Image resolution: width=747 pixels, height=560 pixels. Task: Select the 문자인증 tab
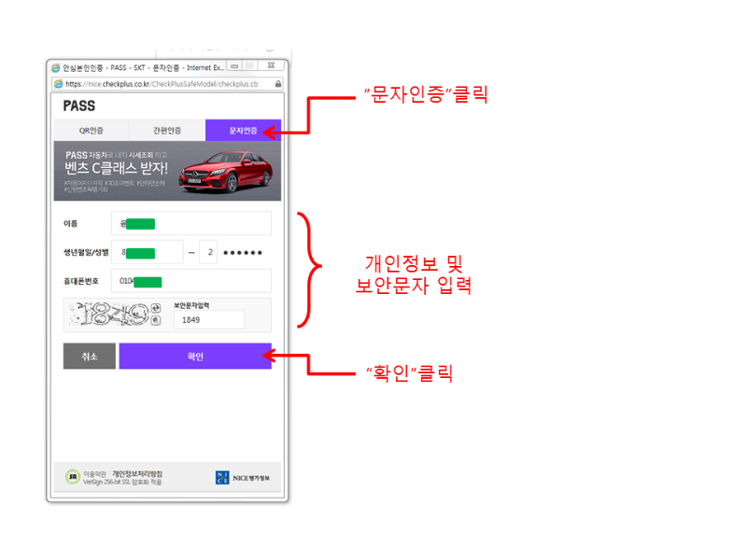(244, 131)
